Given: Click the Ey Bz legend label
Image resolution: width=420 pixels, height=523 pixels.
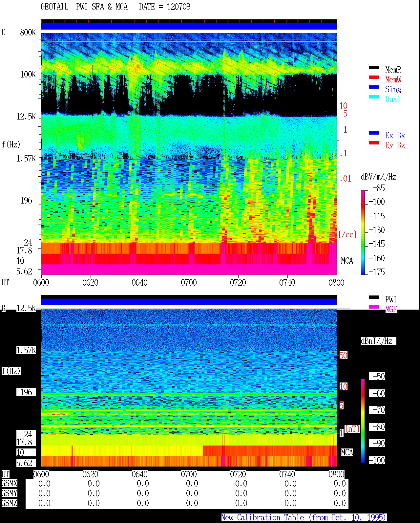Looking at the screenshot, I should [395, 145].
